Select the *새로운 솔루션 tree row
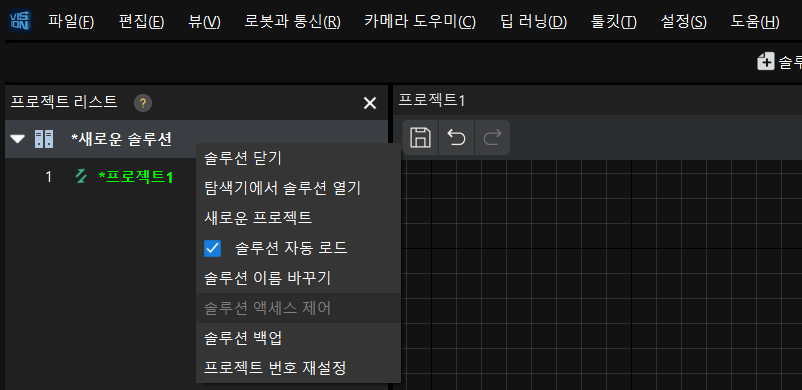The width and height of the screenshot is (802, 390). point(196,139)
